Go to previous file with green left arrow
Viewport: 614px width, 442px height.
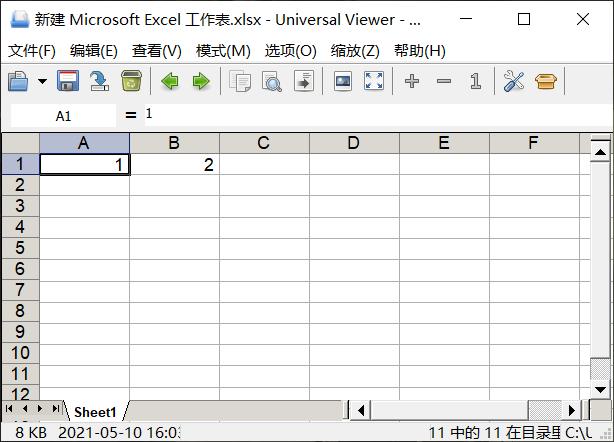[170, 82]
